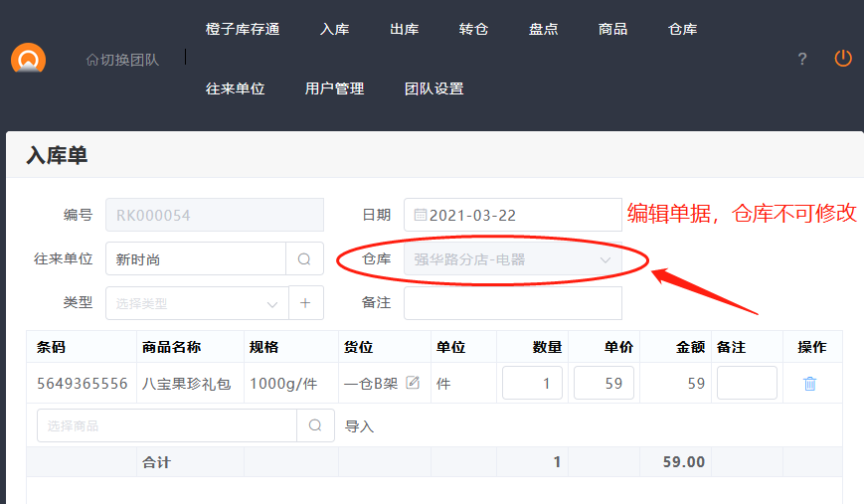Open the 团队设置 menu item
864x504 pixels.
click(x=433, y=88)
